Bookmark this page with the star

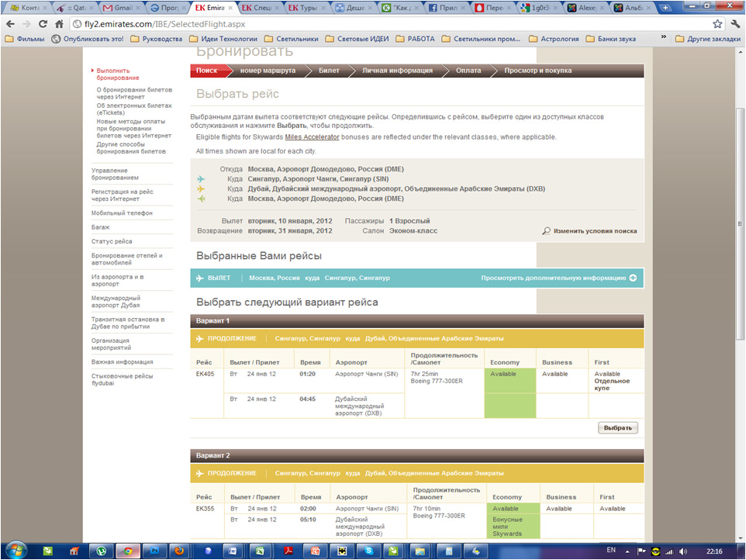coord(717,24)
